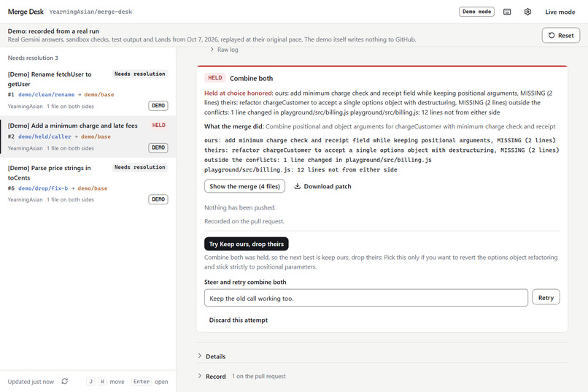Screen dimensions: 588x392
Task: Open the keyboard shortcuts icon
Action: 507,12
